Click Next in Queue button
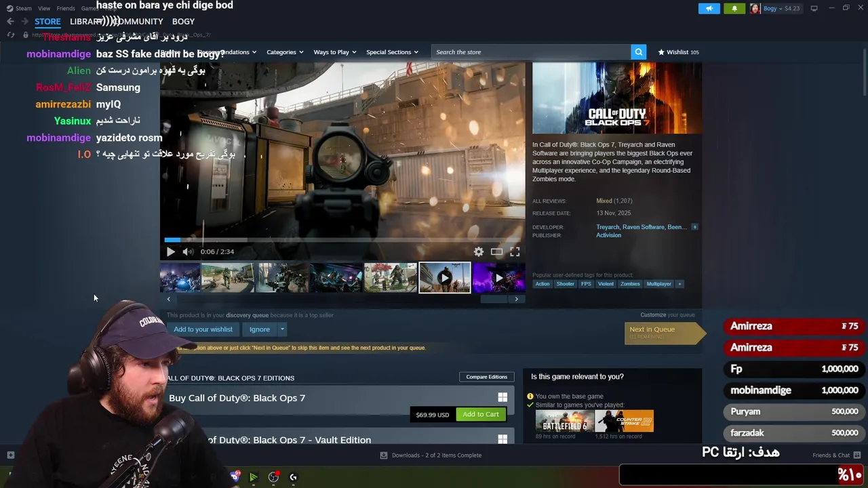This screenshot has width=868, height=488. pos(665,332)
